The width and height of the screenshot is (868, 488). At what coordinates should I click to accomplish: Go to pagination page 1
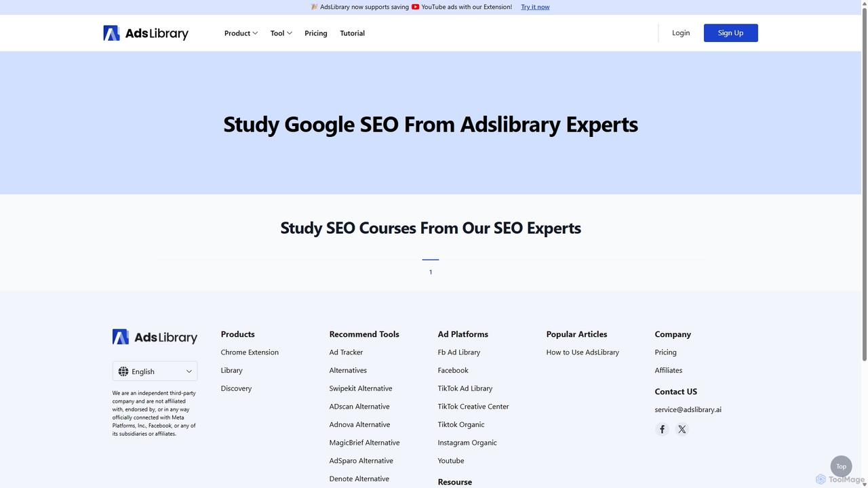point(431,272)
